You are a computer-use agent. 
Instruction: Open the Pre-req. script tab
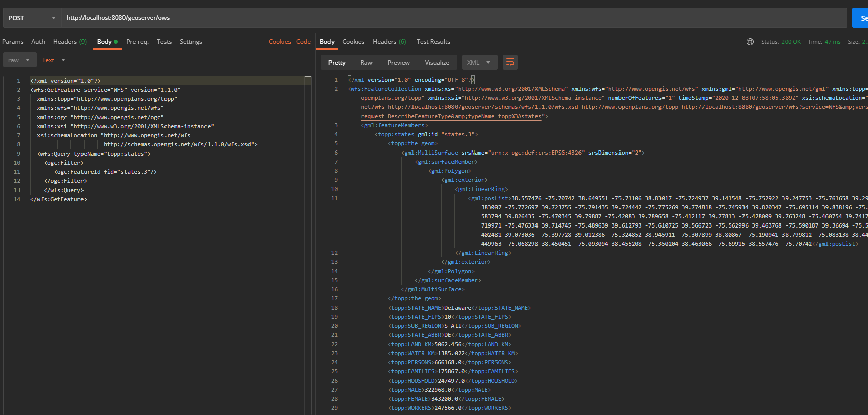point(137,42)
